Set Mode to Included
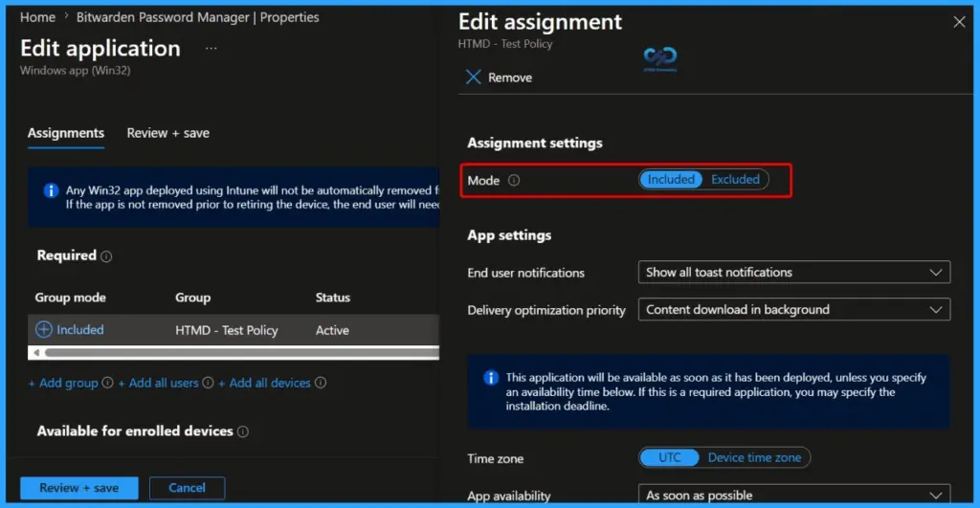The width and height of the screenshot is (980, 508). coord(671,179)
